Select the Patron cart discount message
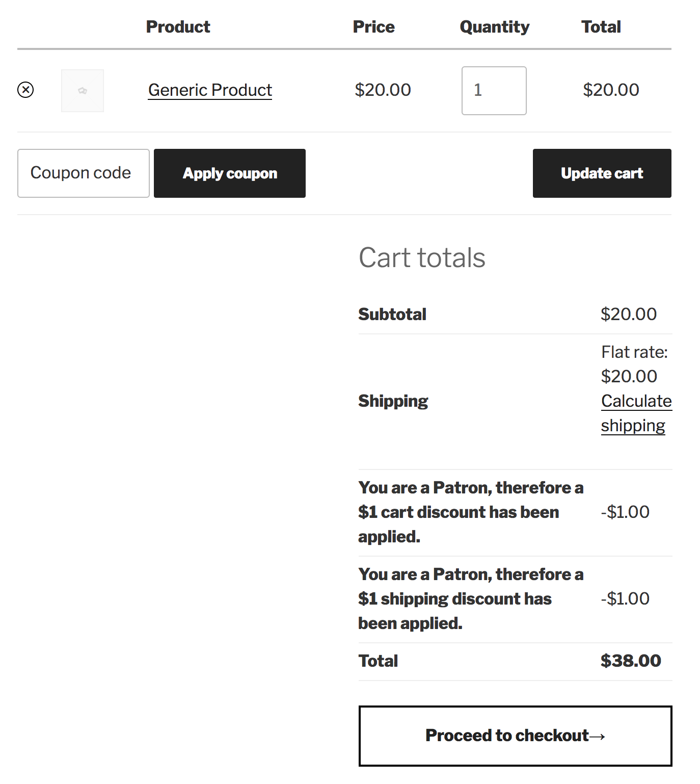This screenshot has height=784, width=700. tap(471, 512)
